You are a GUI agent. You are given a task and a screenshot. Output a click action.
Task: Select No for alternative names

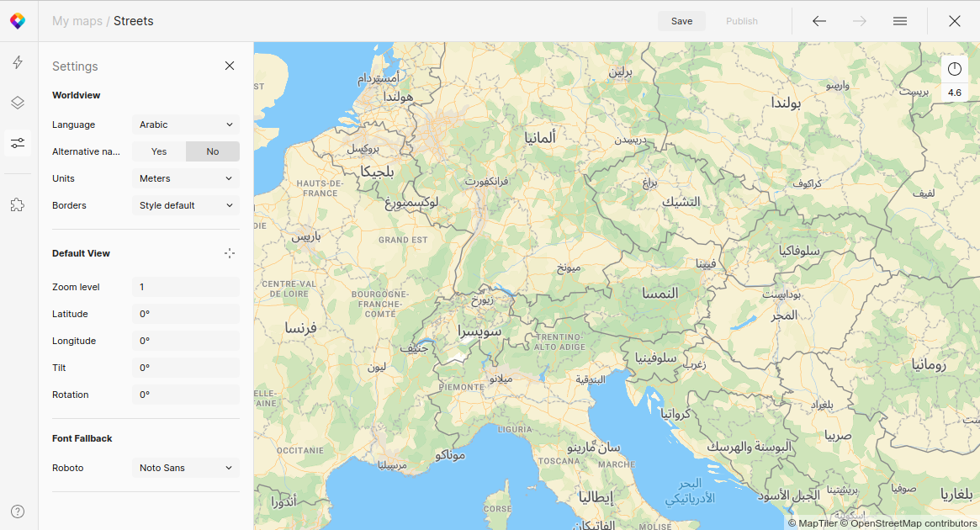[213, 151]
